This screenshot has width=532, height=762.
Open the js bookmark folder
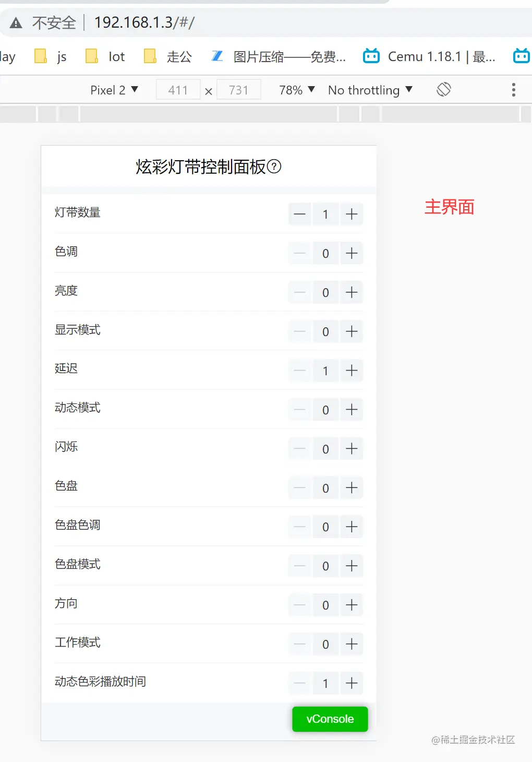pos(51,56)
